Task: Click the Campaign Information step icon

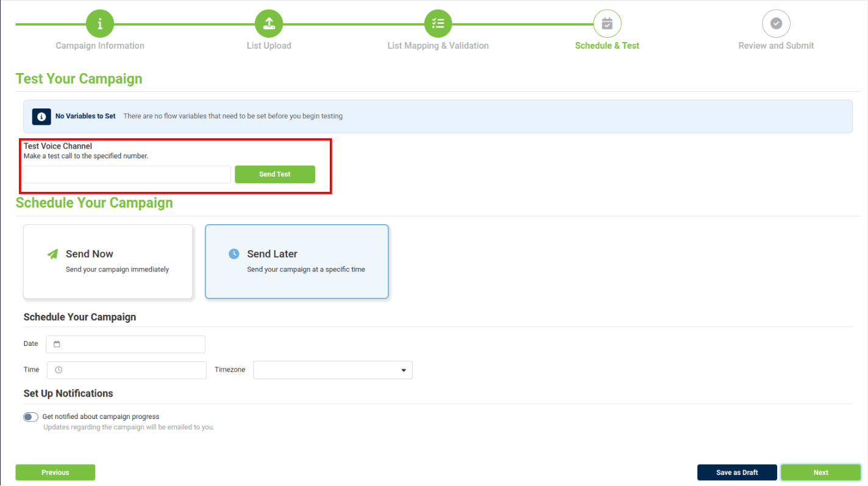Action: pyautogui.click(x=100, y=24)
